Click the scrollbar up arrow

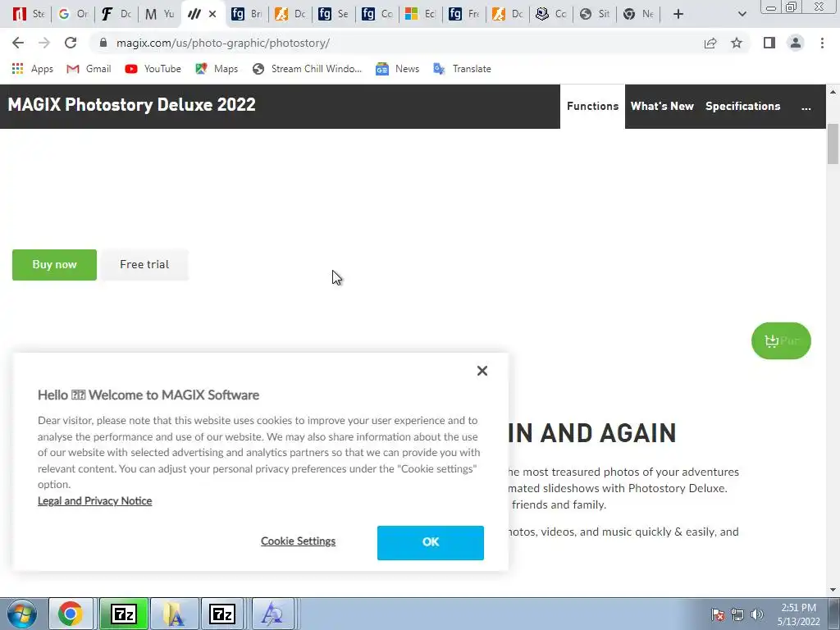[833, 92]
